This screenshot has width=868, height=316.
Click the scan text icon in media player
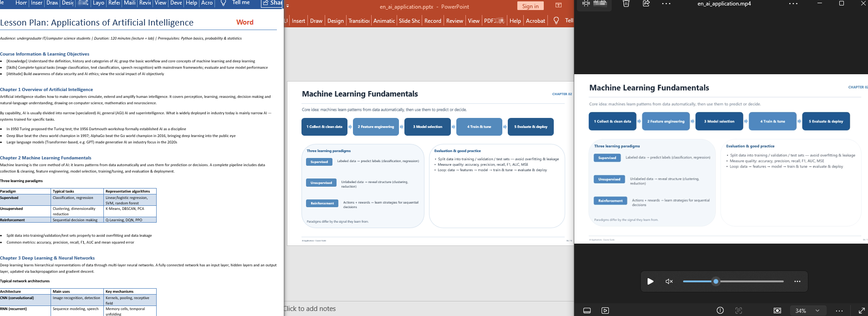click(739, 311)
